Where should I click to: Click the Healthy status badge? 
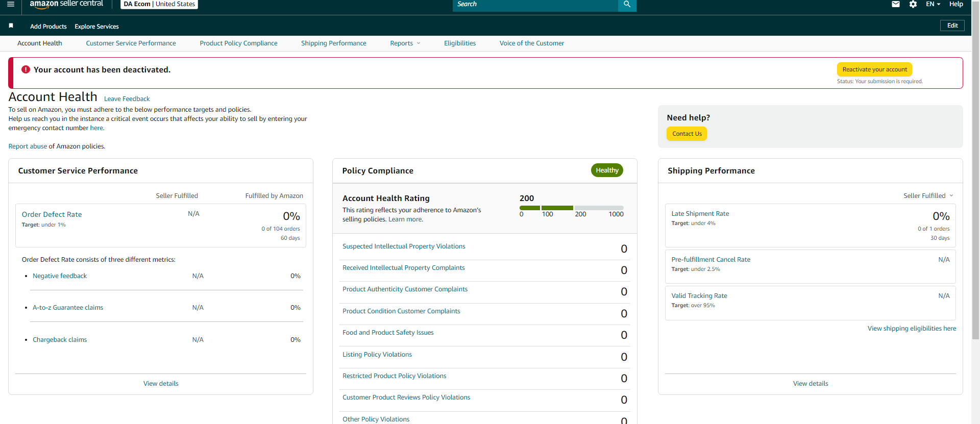[x=607, y=170]
